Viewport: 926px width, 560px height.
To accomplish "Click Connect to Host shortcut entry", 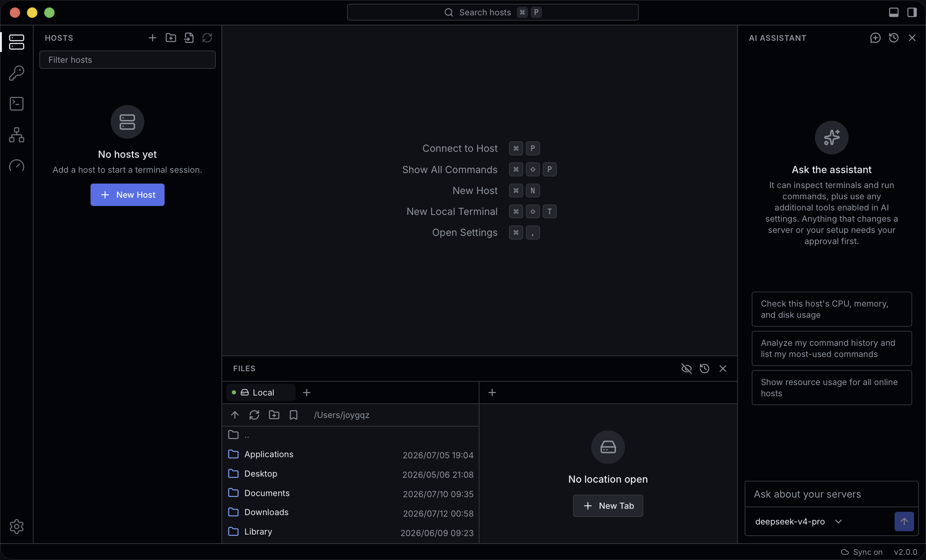I will pyautogui.click(x=481, y=148).
